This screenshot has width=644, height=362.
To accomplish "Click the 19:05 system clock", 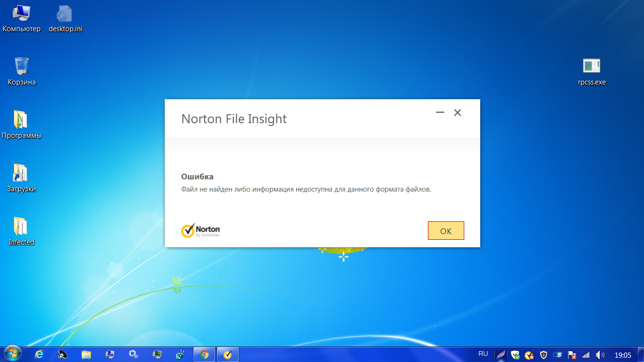I will pyautogui.click(x=623, y=355).
